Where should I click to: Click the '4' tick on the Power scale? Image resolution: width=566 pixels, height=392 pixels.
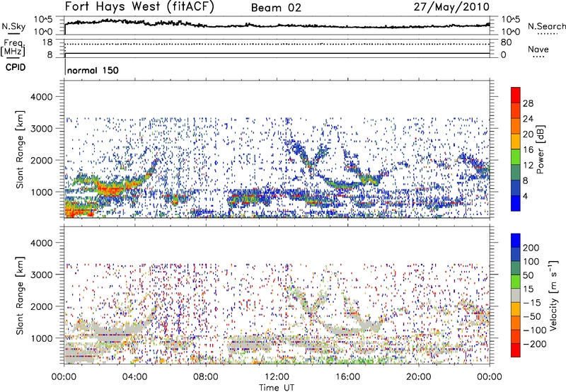(x=526, y=196)
